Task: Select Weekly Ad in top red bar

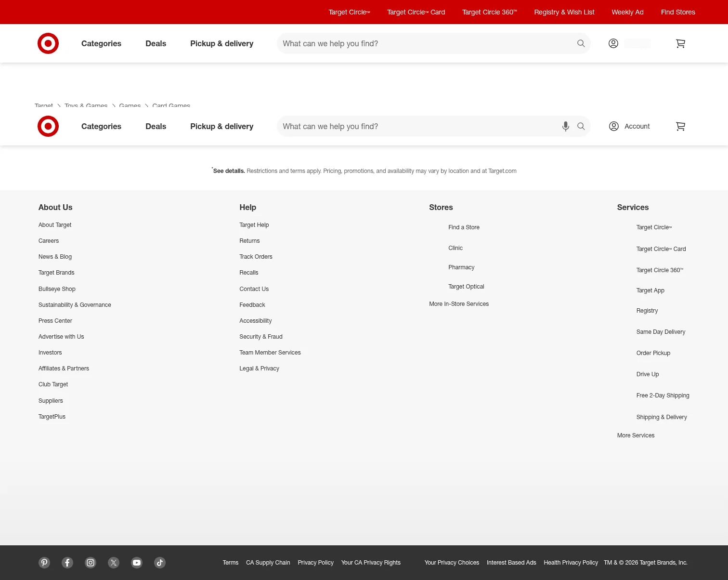Action: tap(627, 12)
